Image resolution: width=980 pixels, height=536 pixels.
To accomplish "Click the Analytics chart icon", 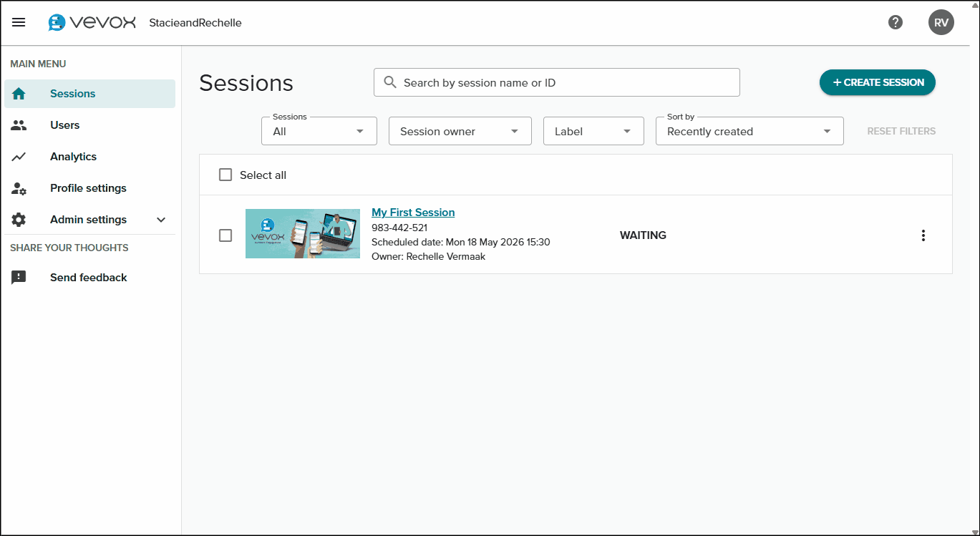I will 19,157.
